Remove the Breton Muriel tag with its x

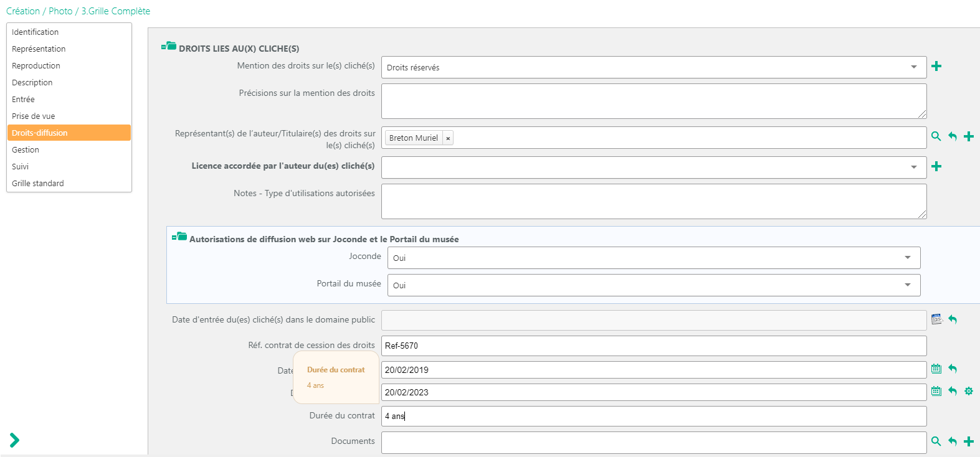448,138
